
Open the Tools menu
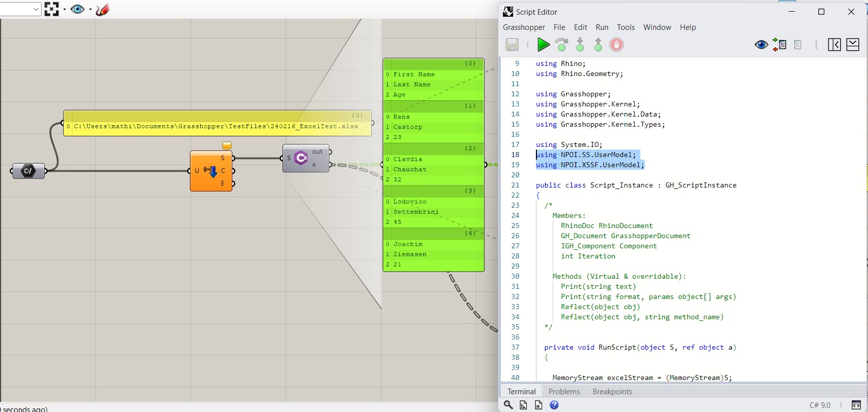click(x=626, y=27)
